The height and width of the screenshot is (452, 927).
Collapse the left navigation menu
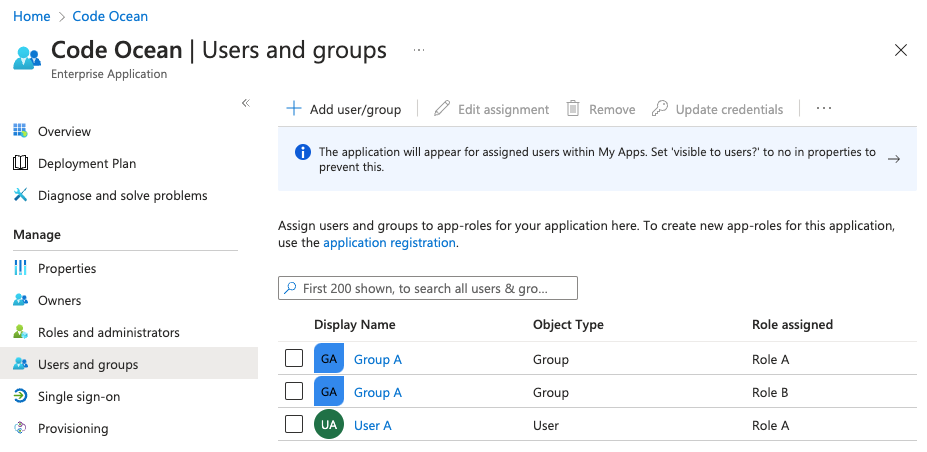[x=245, y=103]
